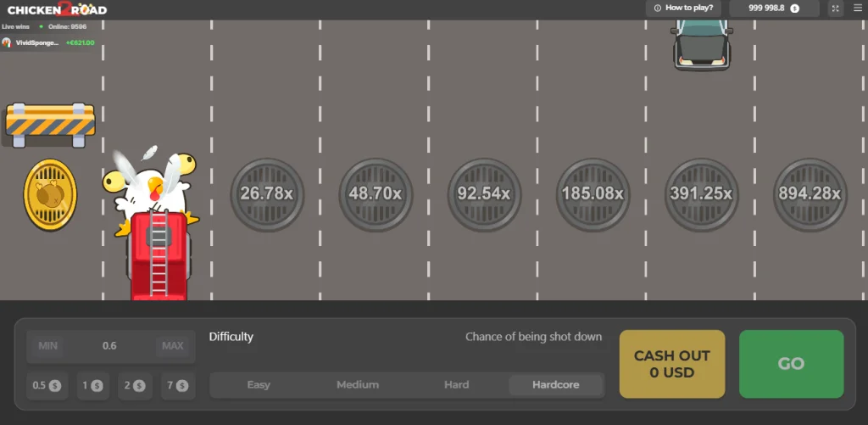Click the chicken character on the road
Screen dimensions: 868x425
[153, 188]
